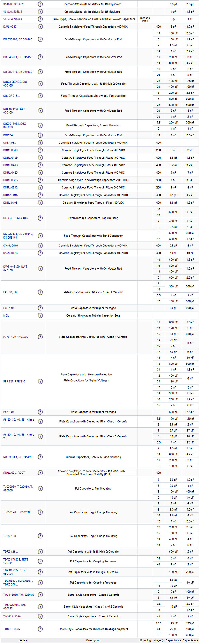Open TOS 020016, TOS 030033 link
200x644 pixels.
15,607
